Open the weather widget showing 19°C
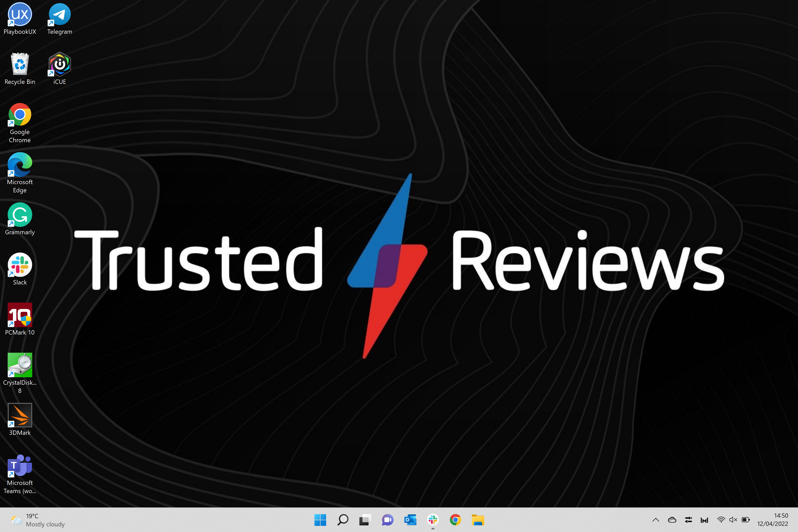 point(37,520)
